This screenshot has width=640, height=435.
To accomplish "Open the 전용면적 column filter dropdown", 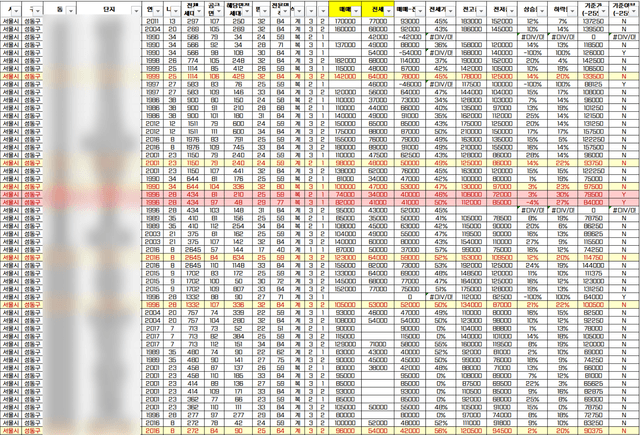I will [x=285, y=11].
